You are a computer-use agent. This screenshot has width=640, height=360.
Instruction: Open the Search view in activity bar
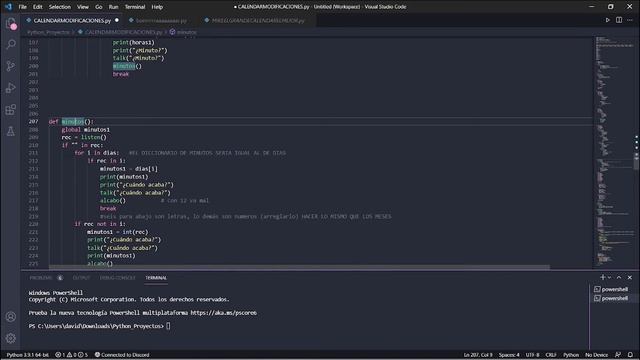pos(11,44)
